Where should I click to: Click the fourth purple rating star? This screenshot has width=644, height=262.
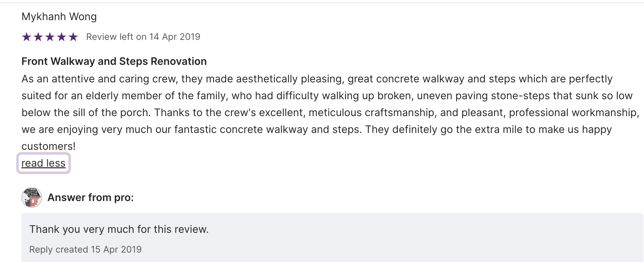(62, 37)
